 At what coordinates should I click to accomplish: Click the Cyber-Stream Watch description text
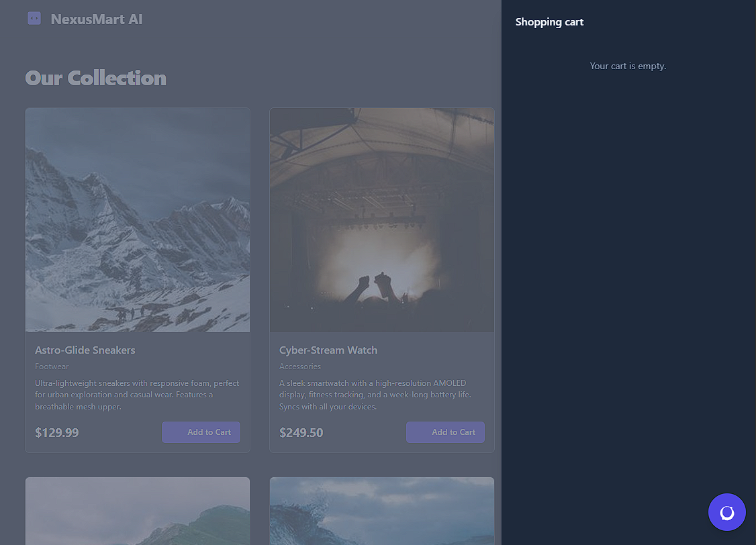click(375, 395)
